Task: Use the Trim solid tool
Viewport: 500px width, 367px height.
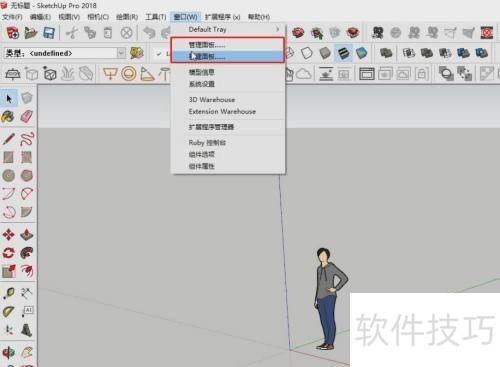Action: click(x=463, y=53)
